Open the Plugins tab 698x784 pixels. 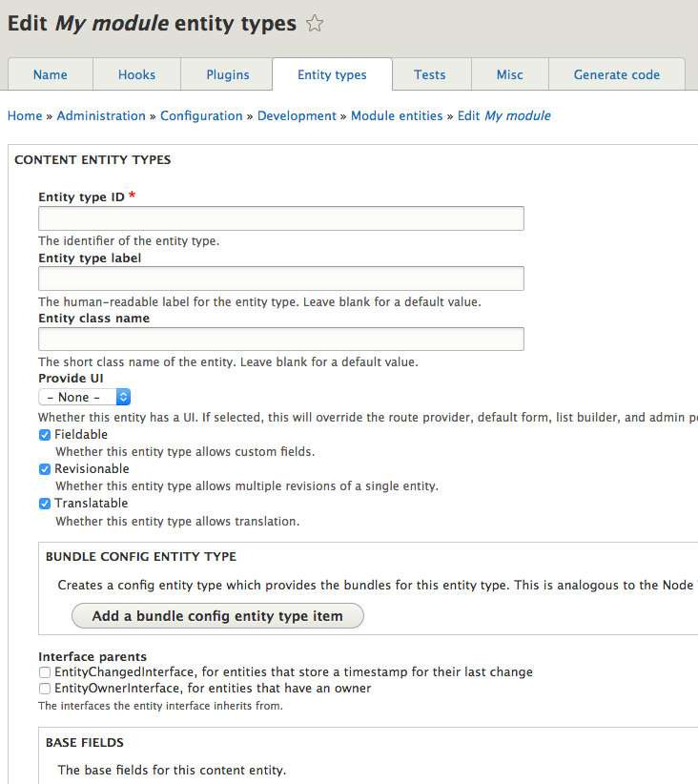coord(228,74)
